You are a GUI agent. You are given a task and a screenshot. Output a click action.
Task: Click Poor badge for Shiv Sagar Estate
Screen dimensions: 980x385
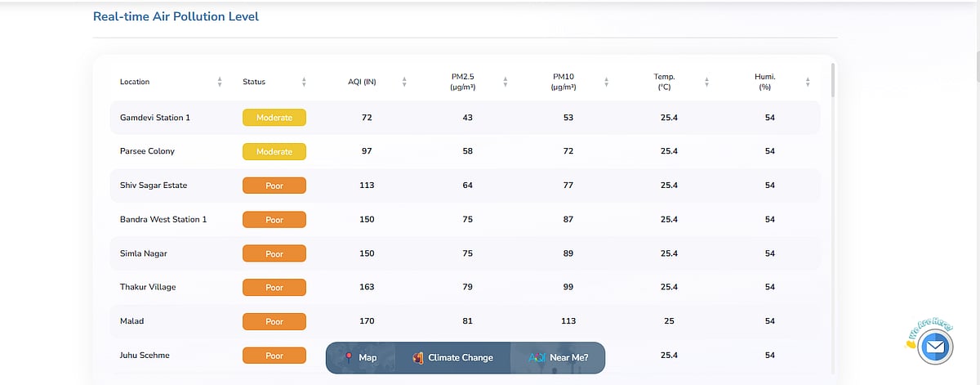pyautogui.click(x=274, y=186)
